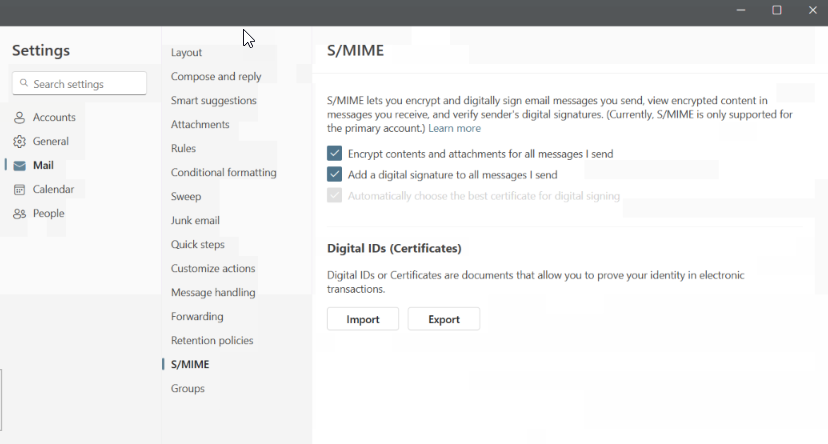
Task: Click the Digital IDs (Certificates) heading
Action: pyautogui.click(x=394, y=248)
